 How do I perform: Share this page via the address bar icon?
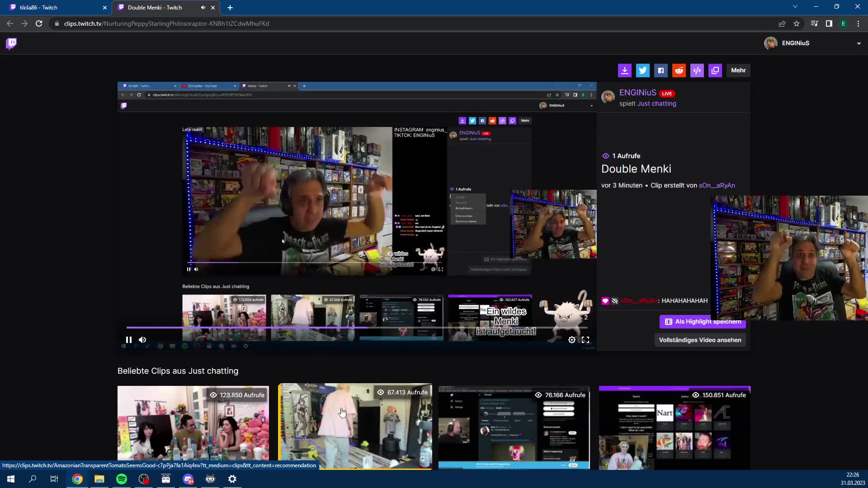coord(782,23)
